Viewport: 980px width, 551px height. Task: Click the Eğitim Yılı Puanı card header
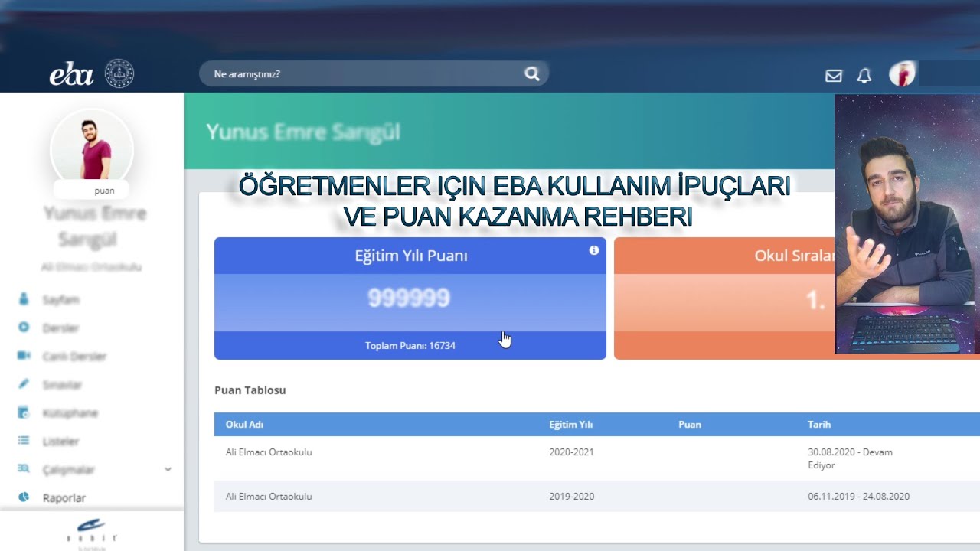coord(410,256)
